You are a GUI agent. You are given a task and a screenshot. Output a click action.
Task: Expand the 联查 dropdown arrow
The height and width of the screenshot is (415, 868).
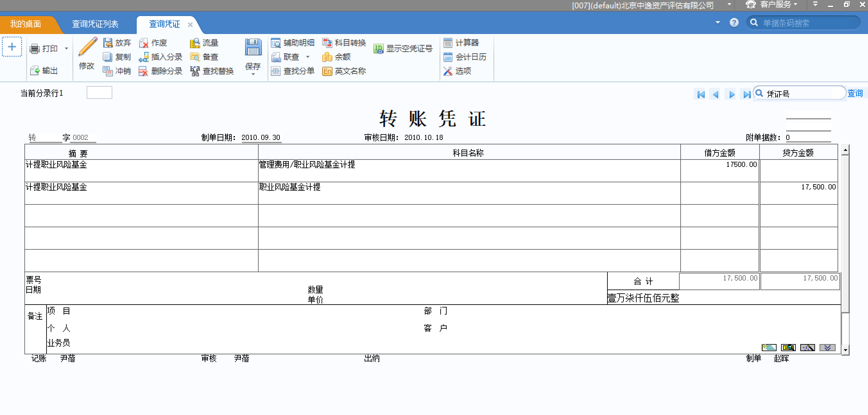coord(308,57)
